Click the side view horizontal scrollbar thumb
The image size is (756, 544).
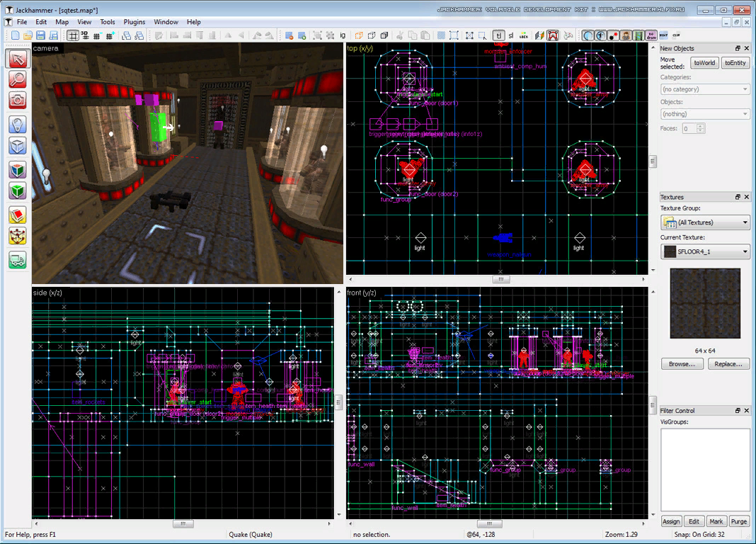pyautogui.click(x=183, y=523)
